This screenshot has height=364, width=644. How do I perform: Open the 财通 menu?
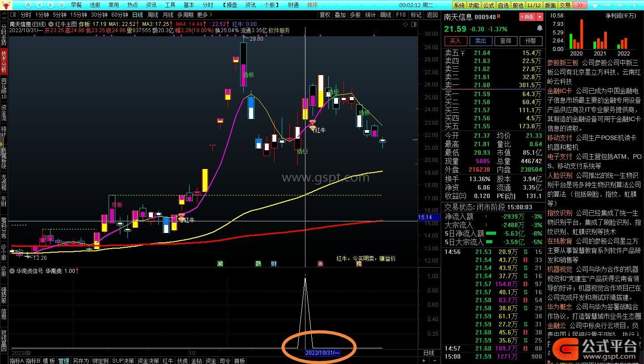(293, 5)
